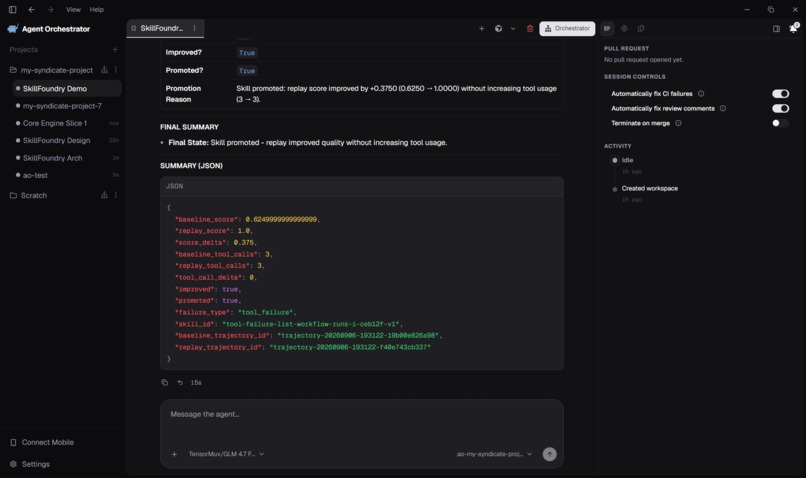The width and height of the screenshot is (806, 478).
Task: Go back with the left arrow
Action: point(31,9)
